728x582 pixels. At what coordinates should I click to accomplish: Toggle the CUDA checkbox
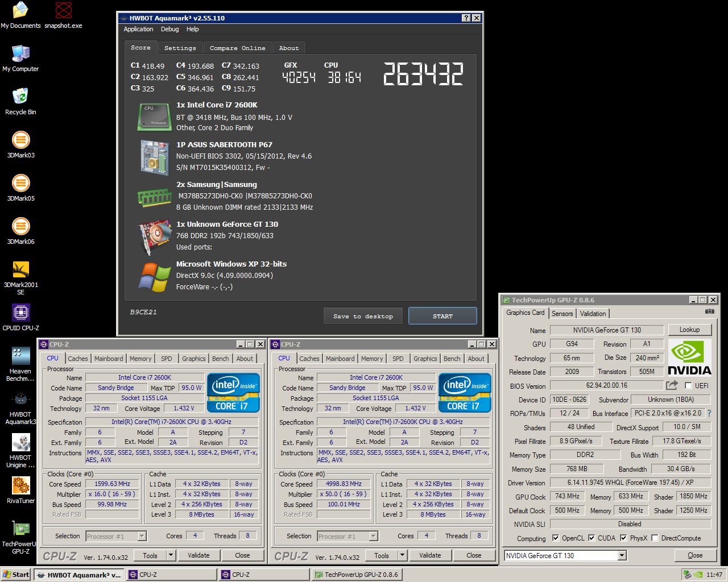(x=591, y=538)
